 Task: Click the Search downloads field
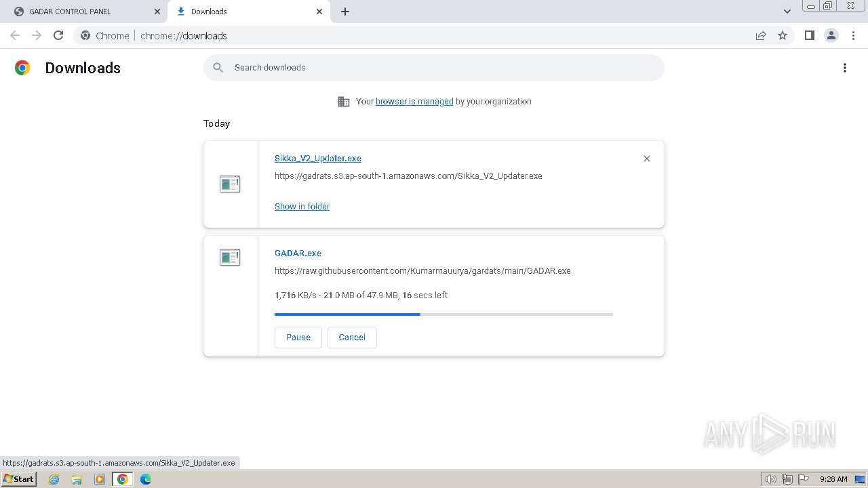[x=434, y=68]
